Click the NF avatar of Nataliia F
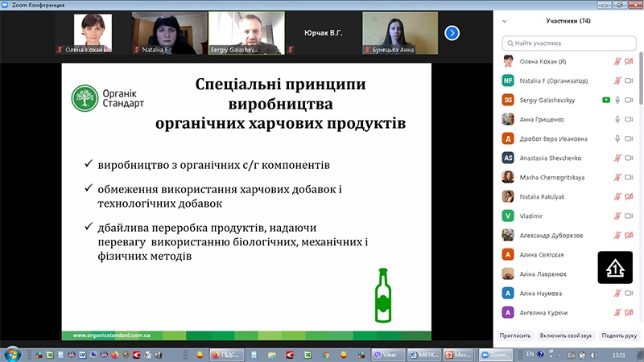Image resolution: width=644 pixels, height=362 pixels. (508, 81)
